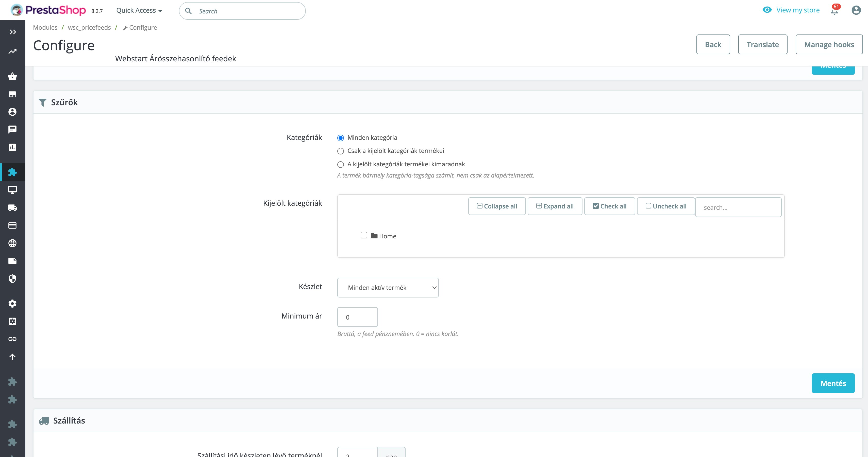Open the Készlet dropdown showing "Minden aktív termék"
The height and width of the screenshot is (457, 868).
(388, 288)
